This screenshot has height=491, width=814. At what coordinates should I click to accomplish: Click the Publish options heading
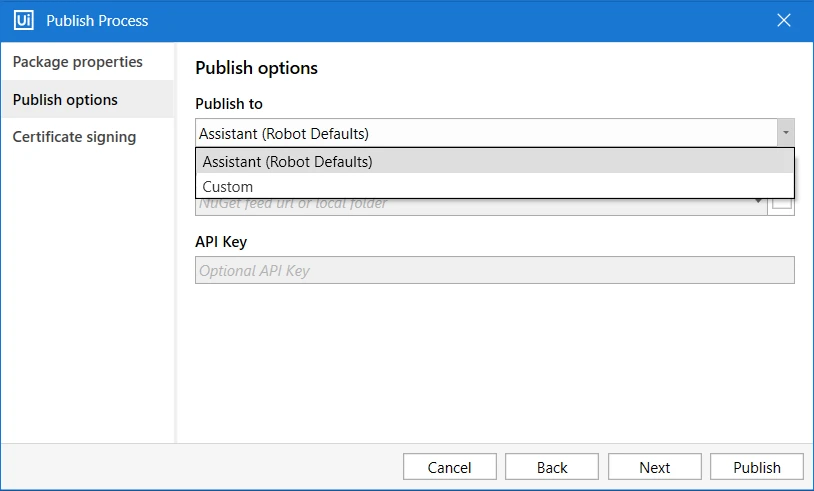[256, 68]
